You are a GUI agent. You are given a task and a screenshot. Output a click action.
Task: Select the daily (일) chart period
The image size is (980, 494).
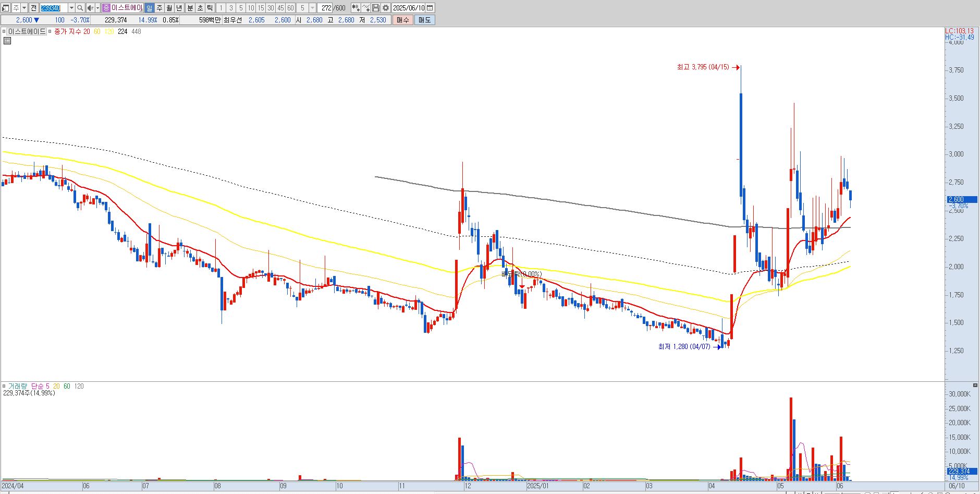pyautogui.click(x=150, y=8)
